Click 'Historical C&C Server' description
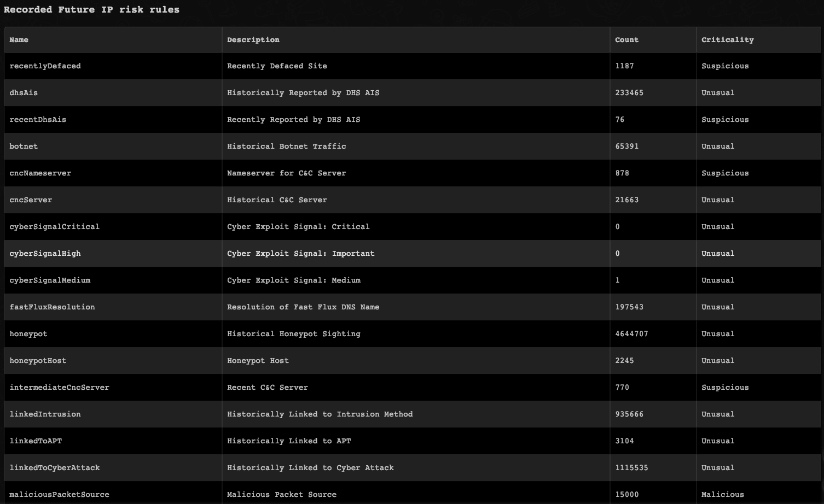Image resolution: width=824 pixels, height=504 pixels. tap(277, 200)
